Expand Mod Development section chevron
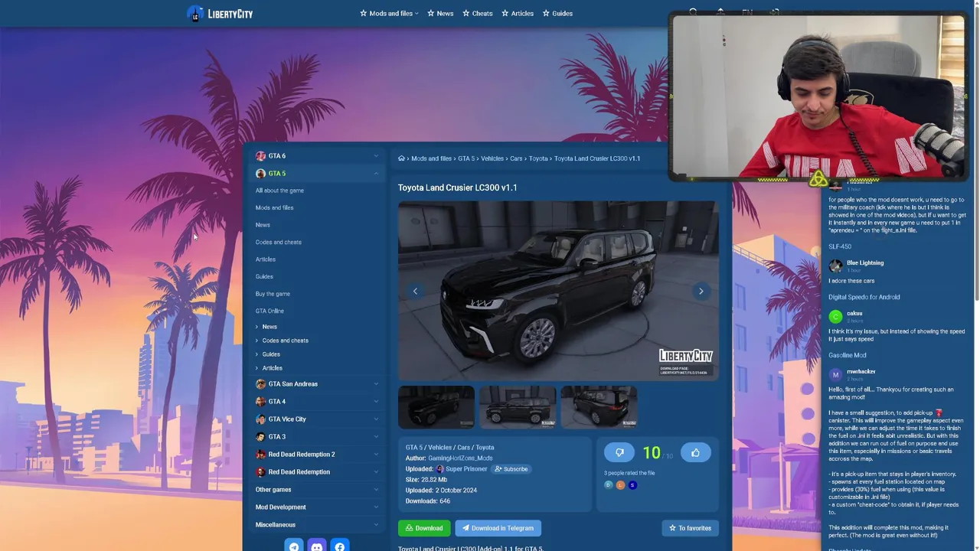This screenshot has height=551, width=980. pyautogui.click(x=376, y=507)
